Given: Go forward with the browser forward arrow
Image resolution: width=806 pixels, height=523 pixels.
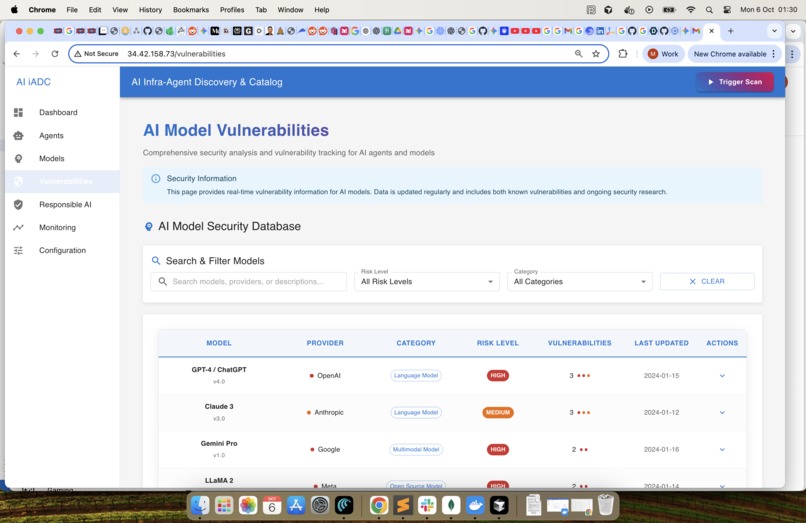Looking at the screenshot, I should click(x=35, y=53).
